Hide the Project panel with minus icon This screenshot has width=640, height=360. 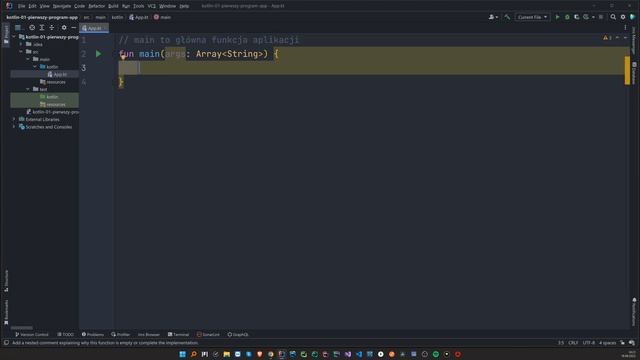[x=74, y=28]
